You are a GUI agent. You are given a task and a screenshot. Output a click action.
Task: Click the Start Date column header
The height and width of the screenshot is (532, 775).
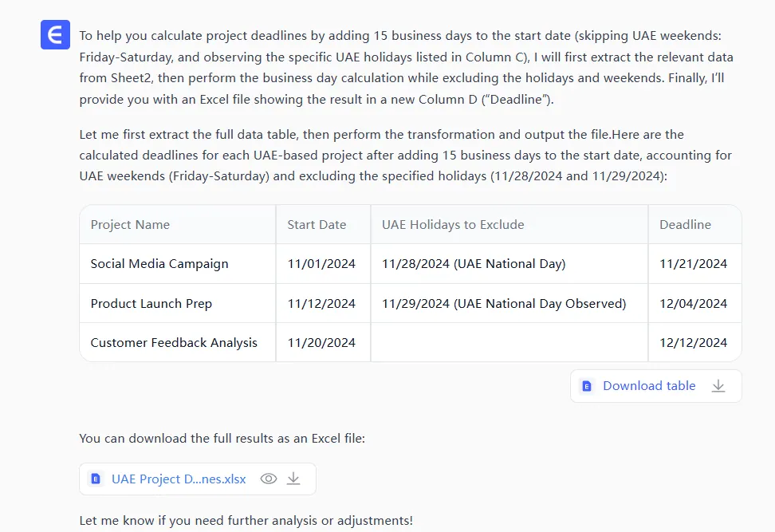[x=317, y=225]
